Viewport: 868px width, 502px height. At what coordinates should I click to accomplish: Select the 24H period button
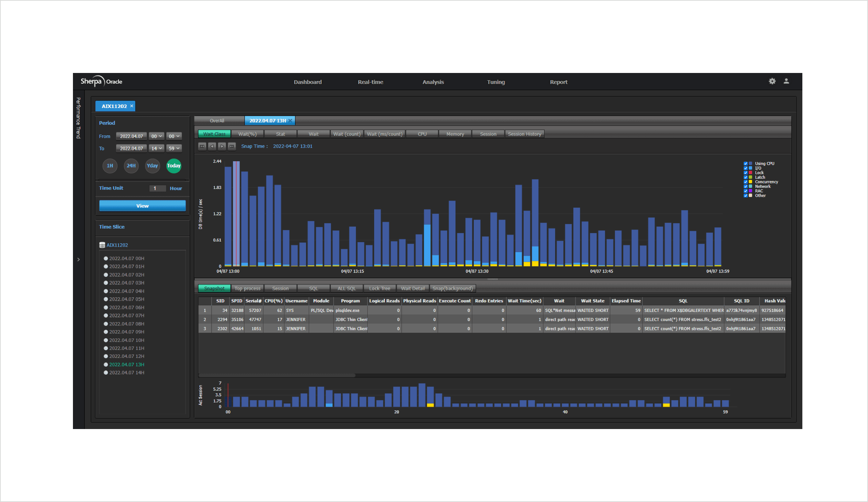tap(131, 166)
